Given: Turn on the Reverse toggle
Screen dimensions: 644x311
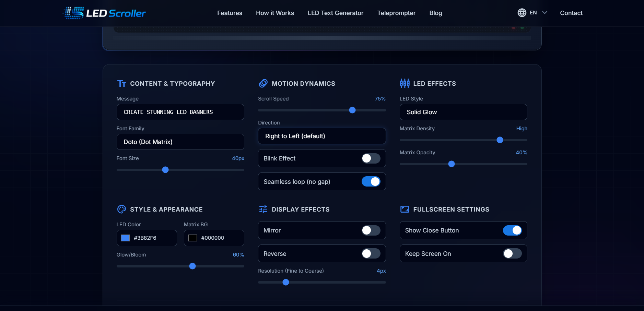Looking at the screenshot, I should tap(371, 254).
